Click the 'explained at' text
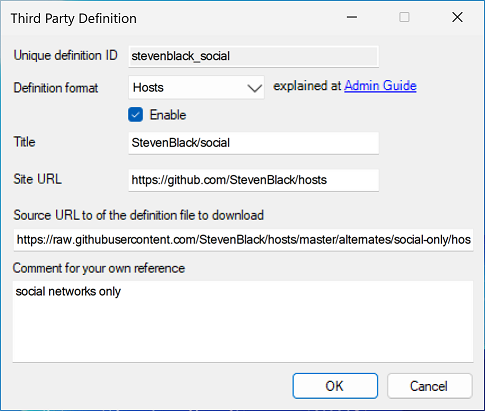485x411 pixels. coord(307,86)
